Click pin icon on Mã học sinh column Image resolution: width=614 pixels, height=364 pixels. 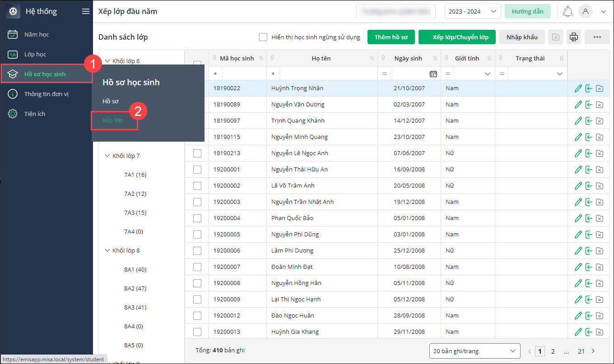pyautogui.click(x=214, y=58)
